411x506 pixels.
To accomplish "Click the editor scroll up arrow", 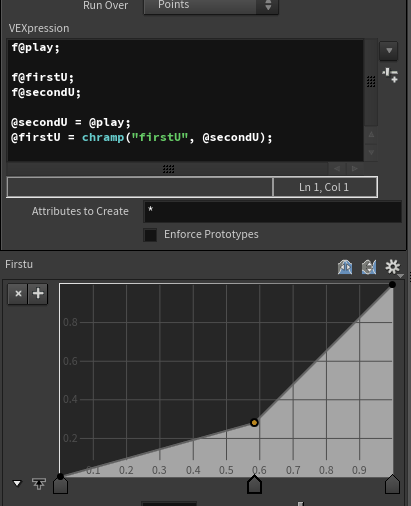I will [x=371, y=135].
